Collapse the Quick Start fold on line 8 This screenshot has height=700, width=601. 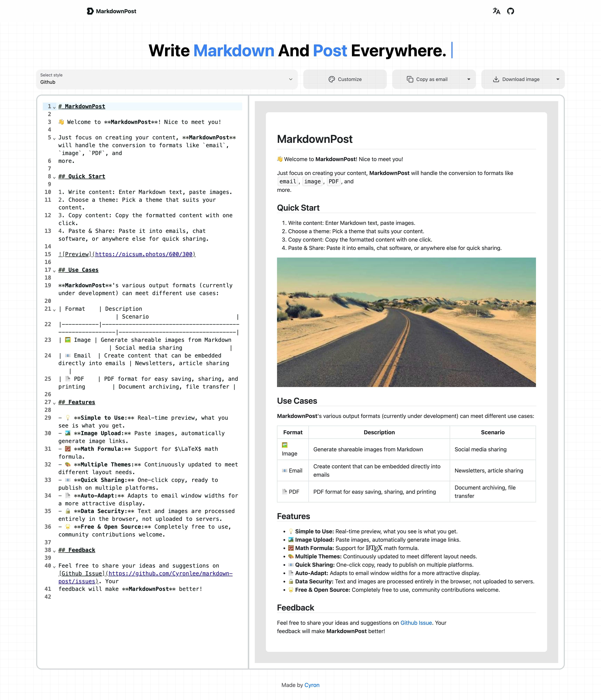(x=54, y=177)
